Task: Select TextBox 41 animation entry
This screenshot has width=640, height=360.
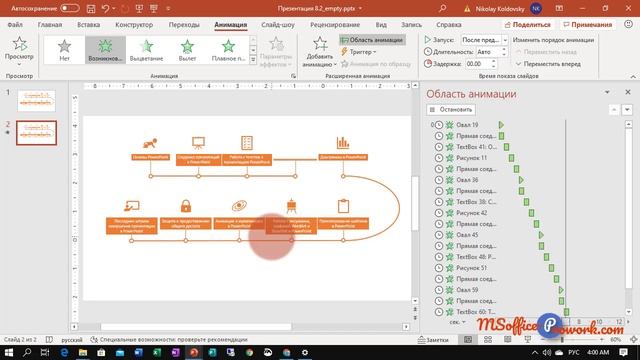Action: 476,147
